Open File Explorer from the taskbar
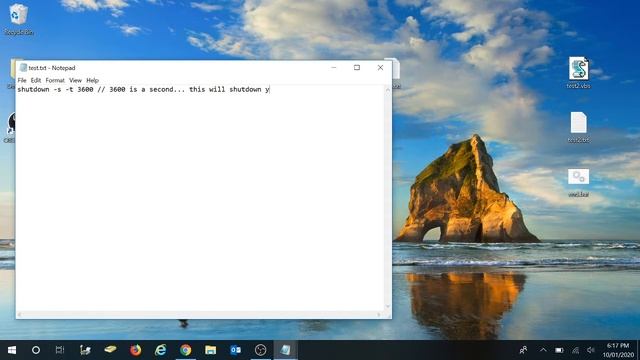 pos(211,350)
